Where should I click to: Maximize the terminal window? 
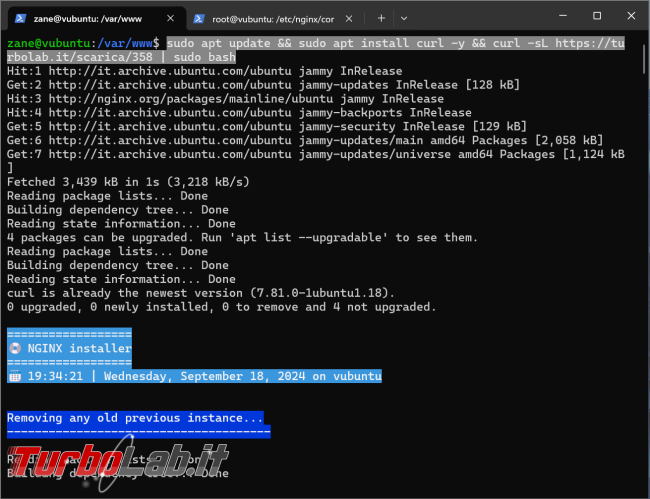click(597, 16)
